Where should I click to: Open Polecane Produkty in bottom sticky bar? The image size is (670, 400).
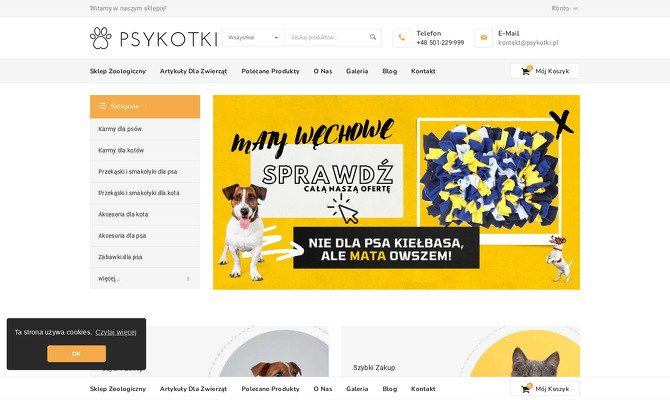click(x=270, y=389)
